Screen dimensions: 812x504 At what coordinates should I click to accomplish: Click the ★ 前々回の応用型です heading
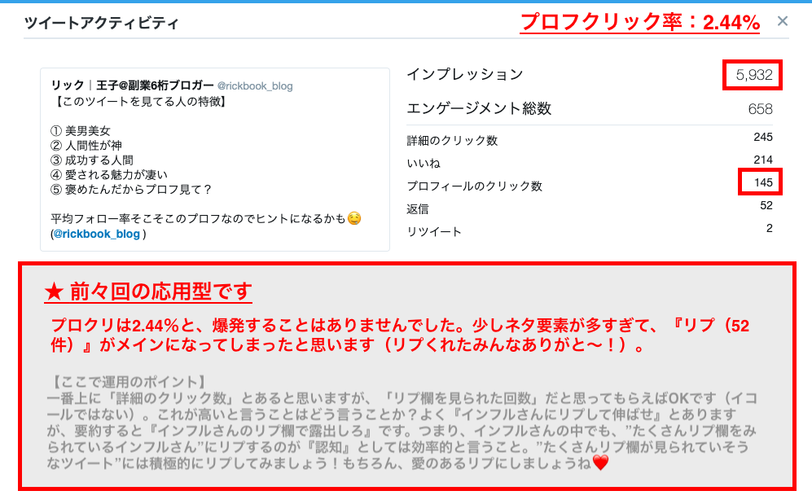tap(148, 291)
